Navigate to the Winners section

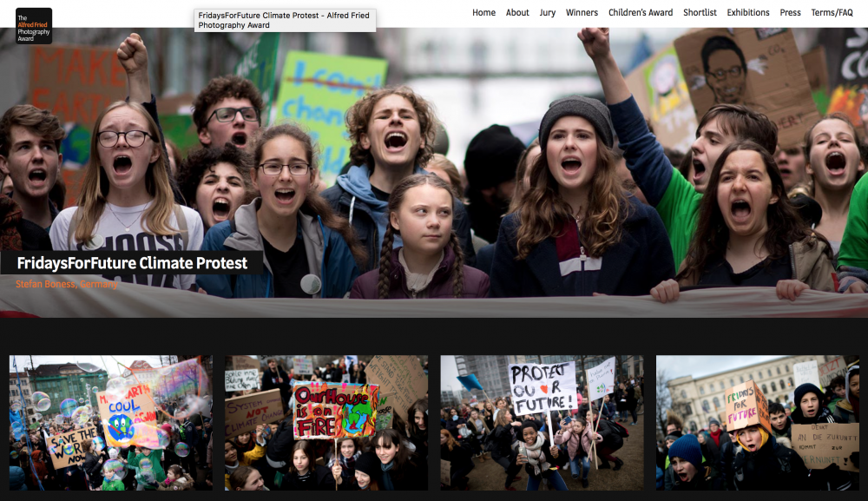(x=582, y=13)
